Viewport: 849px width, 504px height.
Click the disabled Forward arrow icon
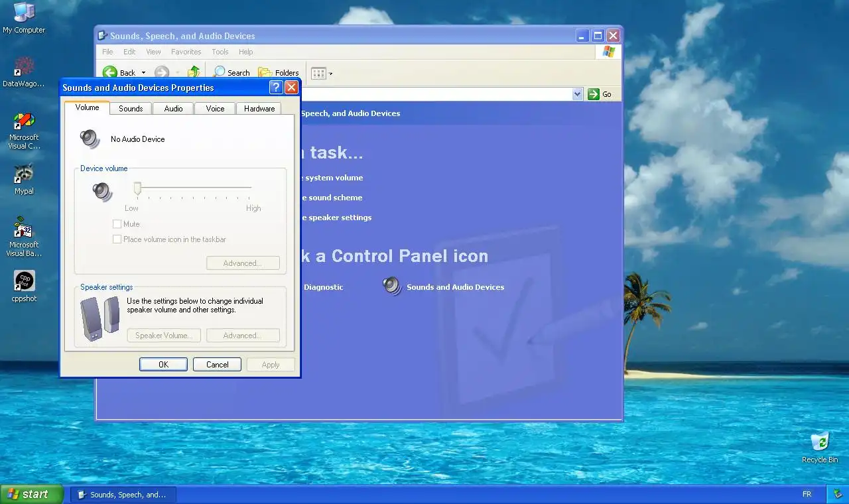[x=162, y=72]
